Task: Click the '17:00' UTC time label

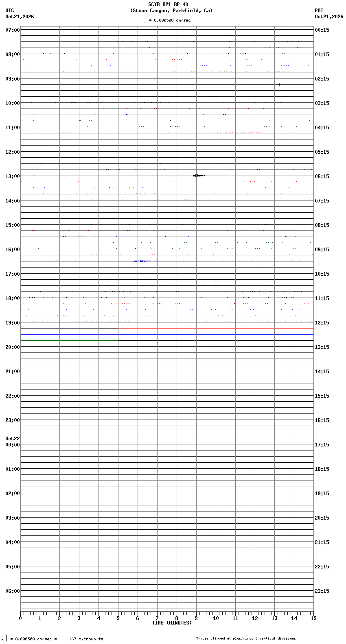Action: (13, 274)
